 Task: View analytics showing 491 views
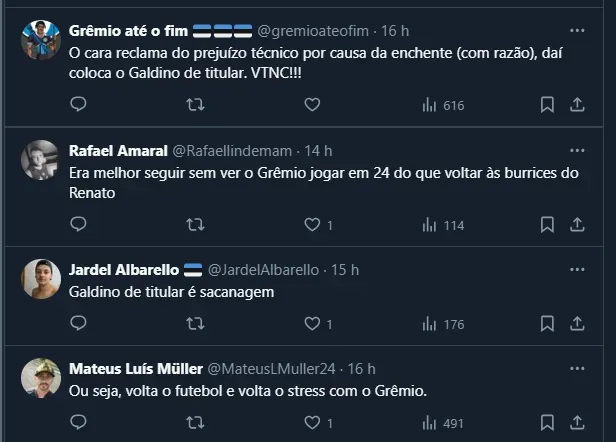(443, 422)
